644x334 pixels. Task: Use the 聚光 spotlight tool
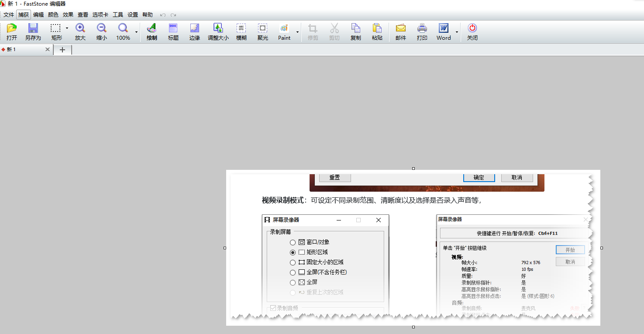(x=262, y=32)
